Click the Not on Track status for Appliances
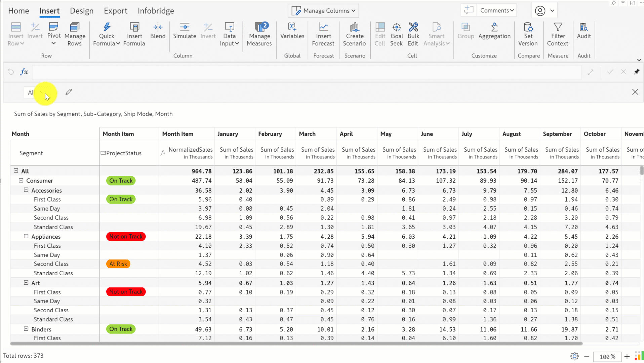Image resolution: width=644 pixels, height=363 pixels. pos(126,237)
